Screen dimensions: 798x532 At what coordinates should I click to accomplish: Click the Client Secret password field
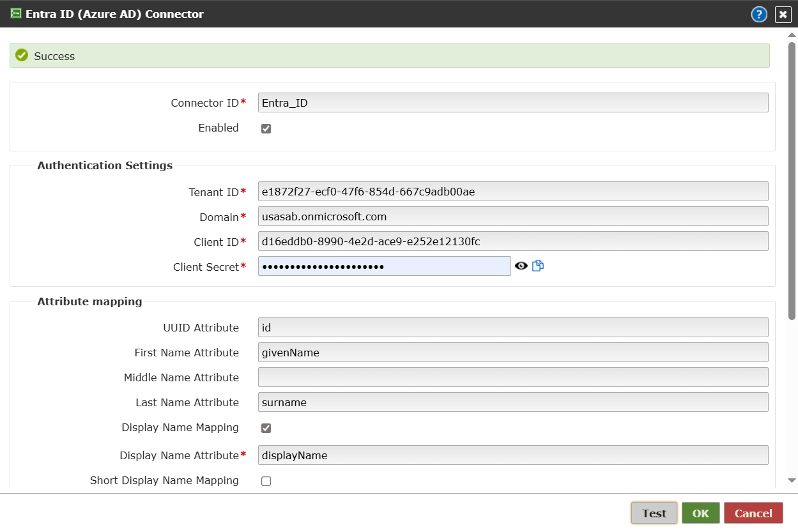coord(384,266)
